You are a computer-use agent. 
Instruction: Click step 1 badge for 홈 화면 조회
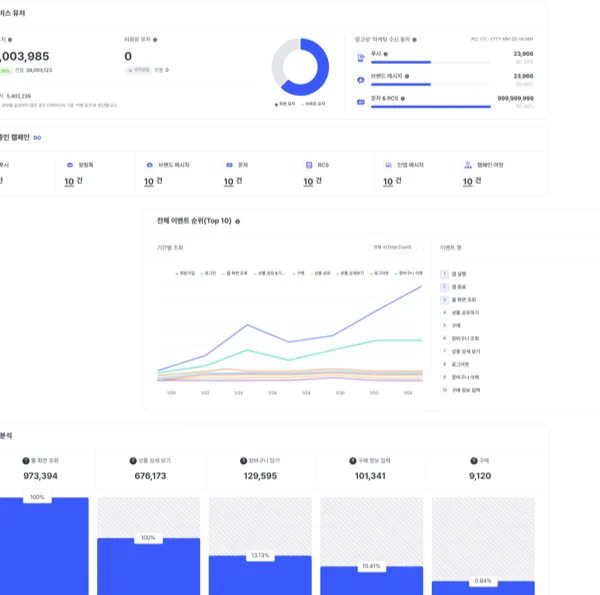26,461
